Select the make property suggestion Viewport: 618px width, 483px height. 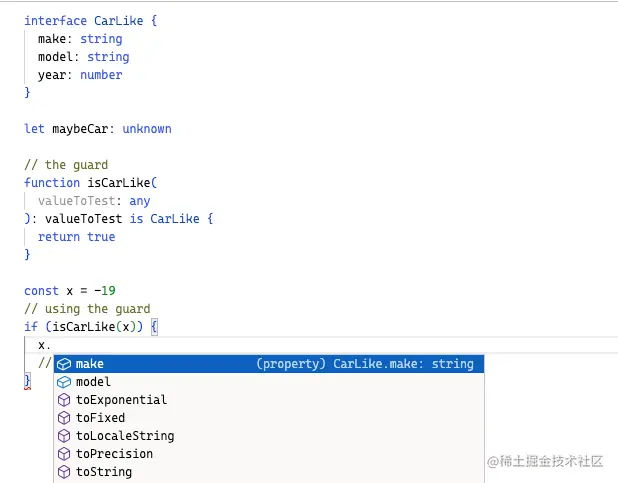click(269, 364)
